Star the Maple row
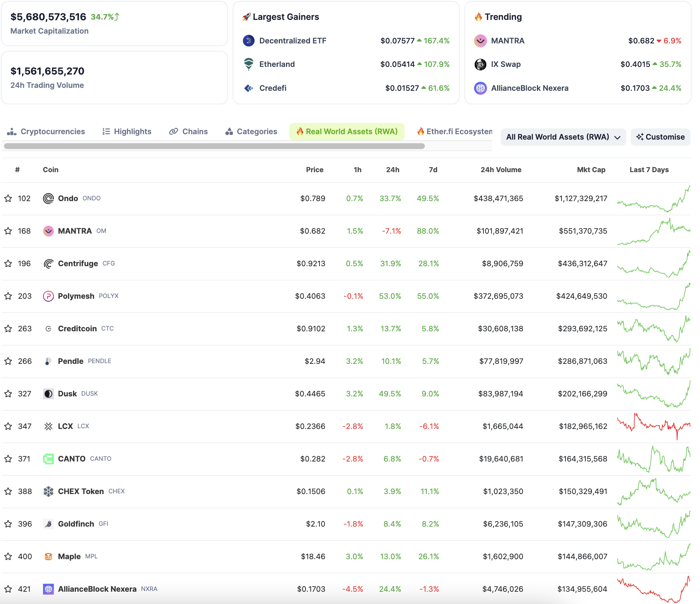This screenshot has width=700, height=604. (x=8, y=557)
